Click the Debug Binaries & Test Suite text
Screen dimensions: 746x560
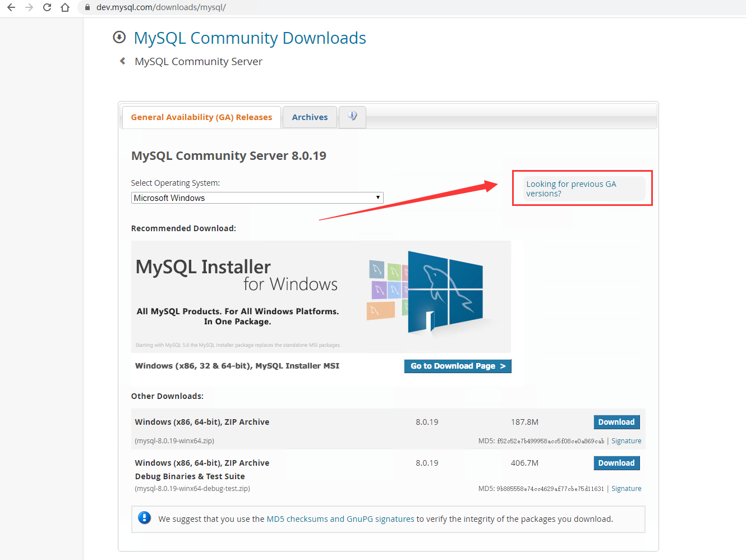click(190, 476)
